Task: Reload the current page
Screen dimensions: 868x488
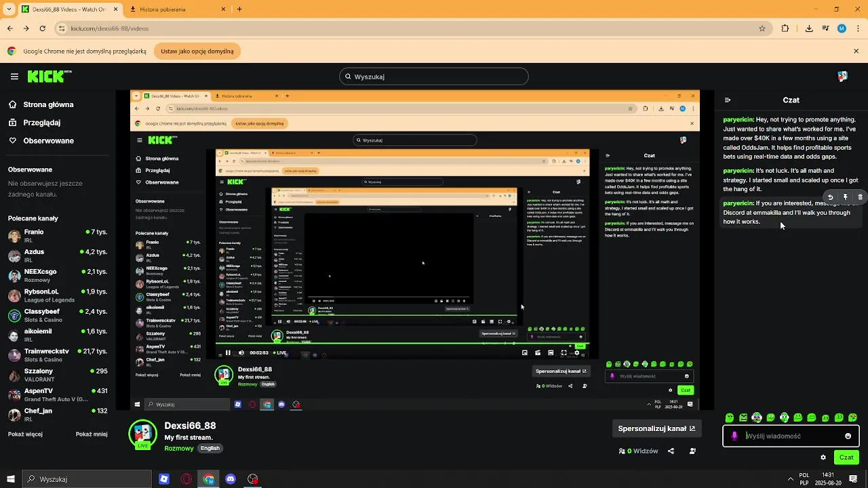Action: [43, 28]
